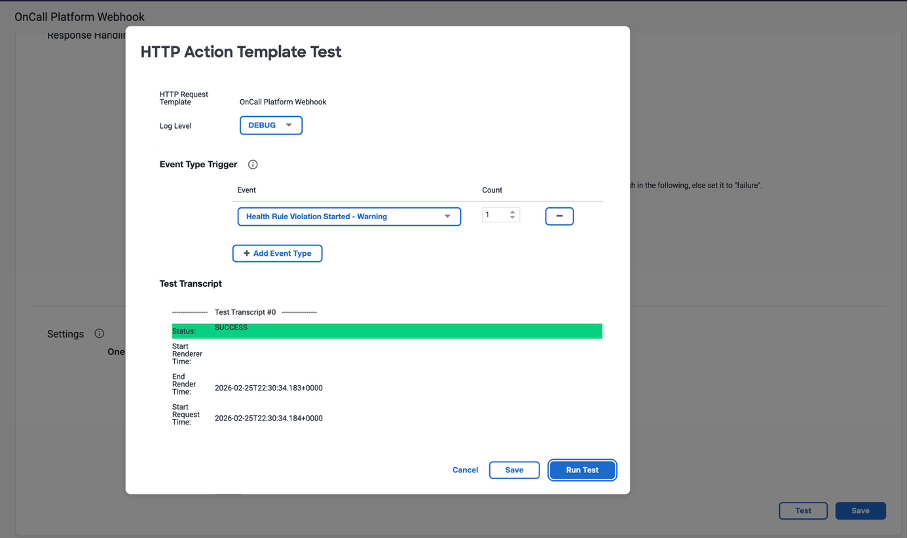
Task: Click the HTTP Action Template Test title
Action: click(241, 52)
